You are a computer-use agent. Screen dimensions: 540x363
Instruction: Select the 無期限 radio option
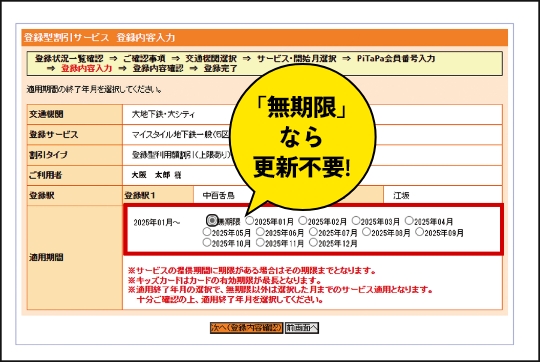212,220
